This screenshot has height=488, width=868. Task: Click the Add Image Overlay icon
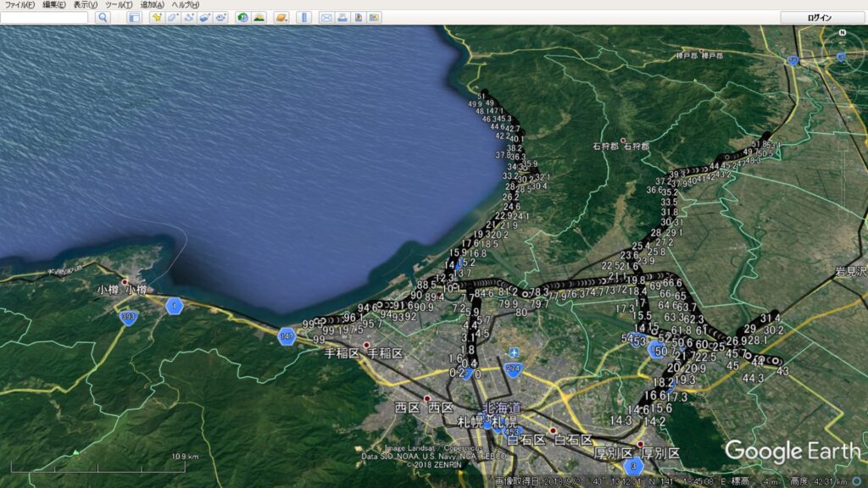click(204, 18)
